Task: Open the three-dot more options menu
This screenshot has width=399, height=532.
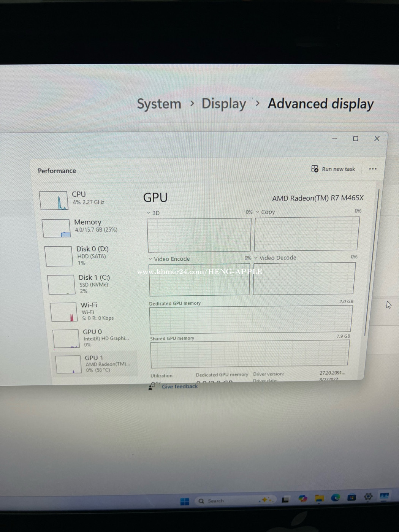Action: click(372, 169)
